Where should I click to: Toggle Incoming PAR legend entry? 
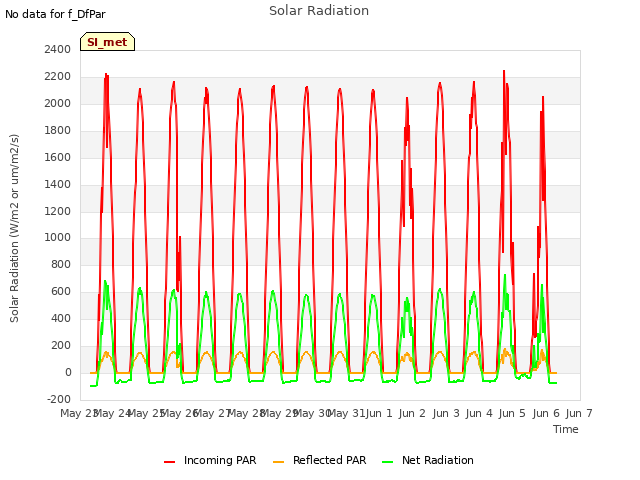coord(210,460)
